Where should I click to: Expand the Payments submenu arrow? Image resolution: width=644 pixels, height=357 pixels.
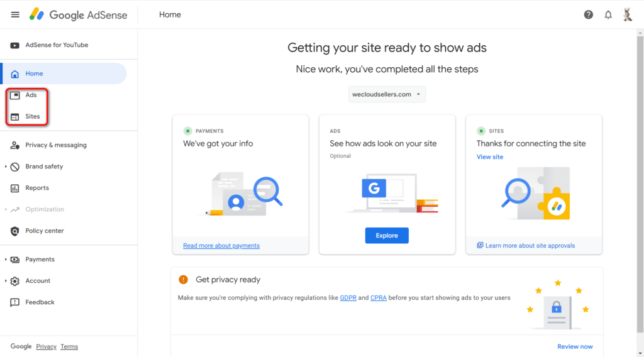click(x=6, y=260)
